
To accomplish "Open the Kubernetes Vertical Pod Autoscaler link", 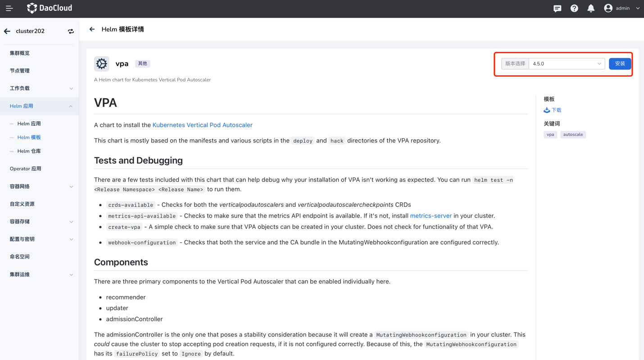I will pos(202,125).
